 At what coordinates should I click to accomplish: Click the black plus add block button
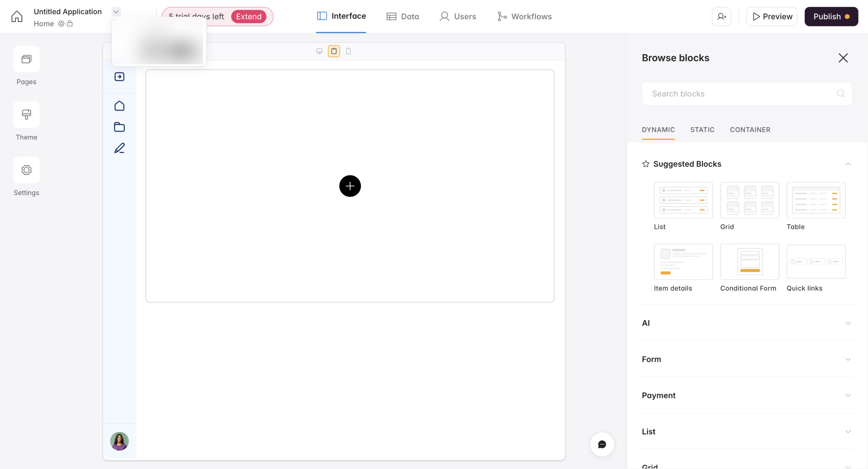pyautogui.click(x=350, y=186)
